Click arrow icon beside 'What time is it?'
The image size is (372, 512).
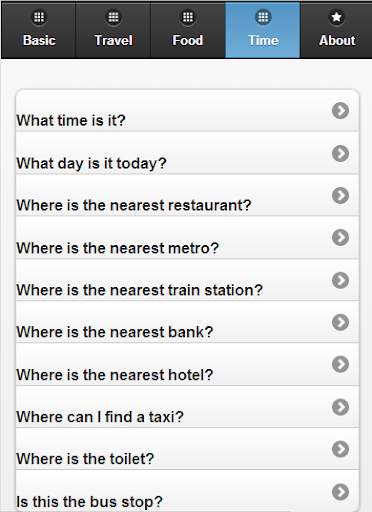[340, 111]
